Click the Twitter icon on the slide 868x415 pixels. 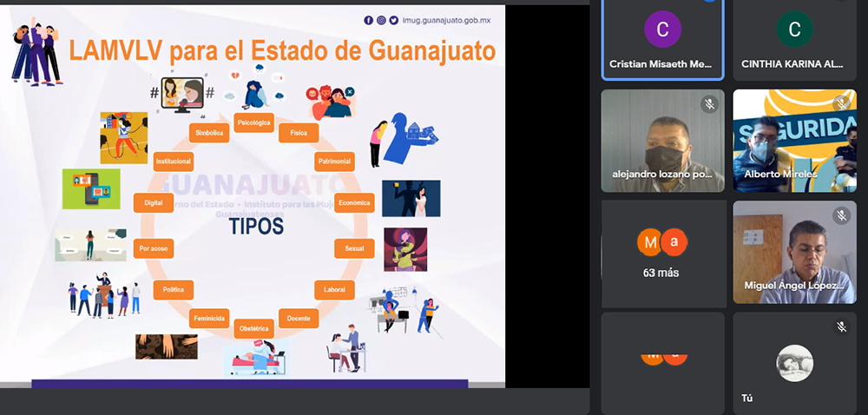point(393,20)
